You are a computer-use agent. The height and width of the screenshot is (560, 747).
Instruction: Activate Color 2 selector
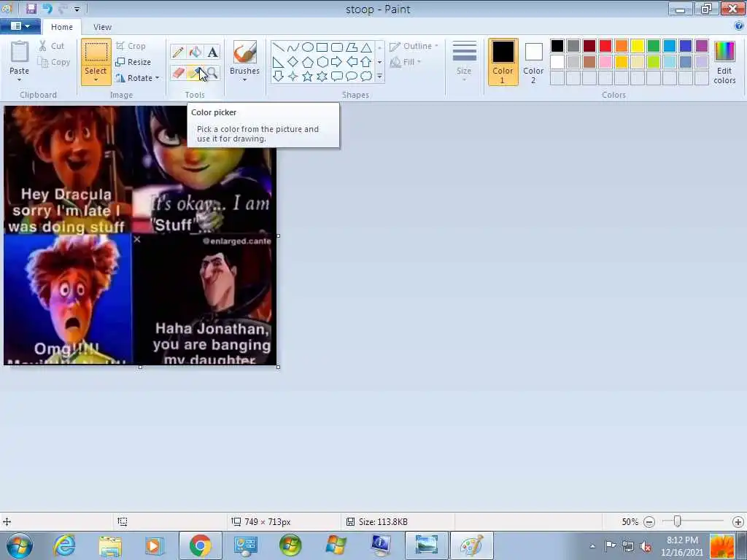coord(533,62)
